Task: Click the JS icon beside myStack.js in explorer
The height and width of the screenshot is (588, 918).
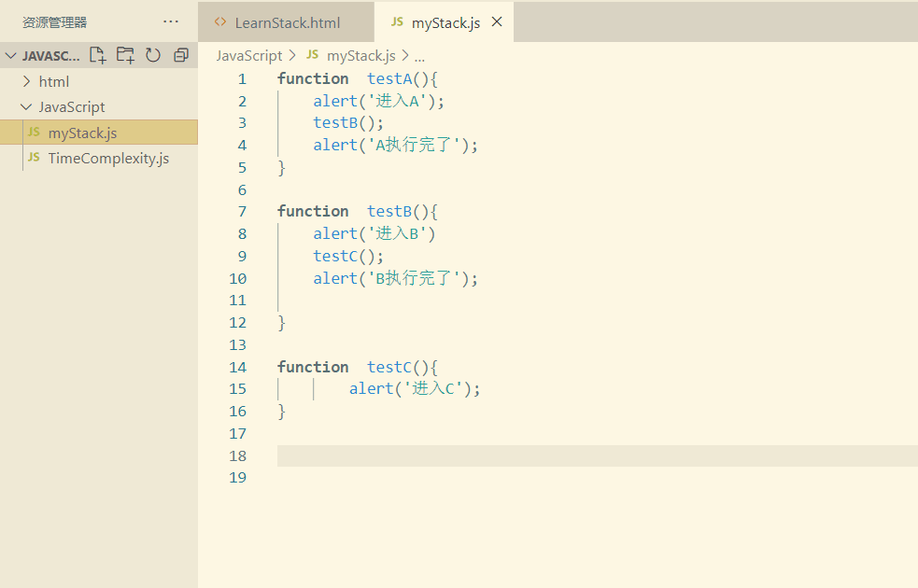Action: [x=34, y=133]
